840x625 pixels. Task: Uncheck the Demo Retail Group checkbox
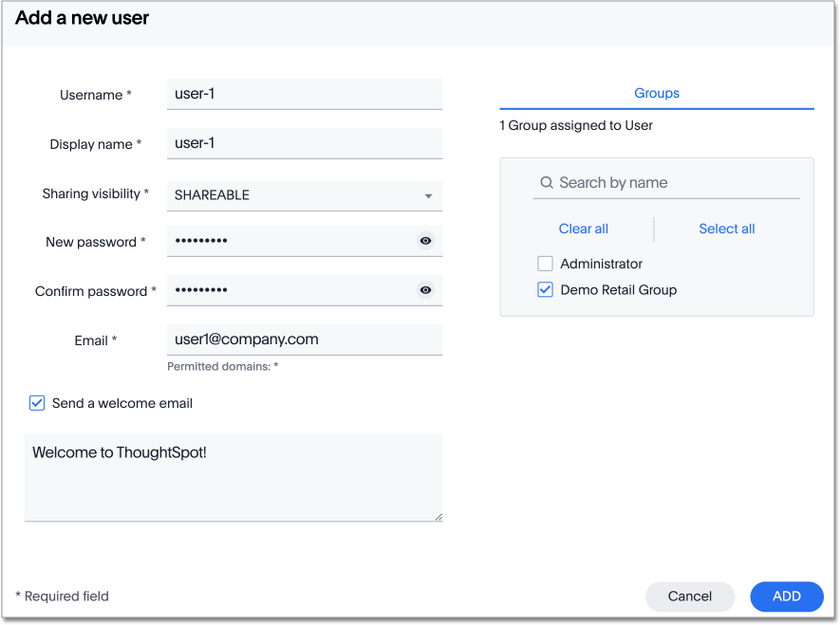(x=545, y=290)
